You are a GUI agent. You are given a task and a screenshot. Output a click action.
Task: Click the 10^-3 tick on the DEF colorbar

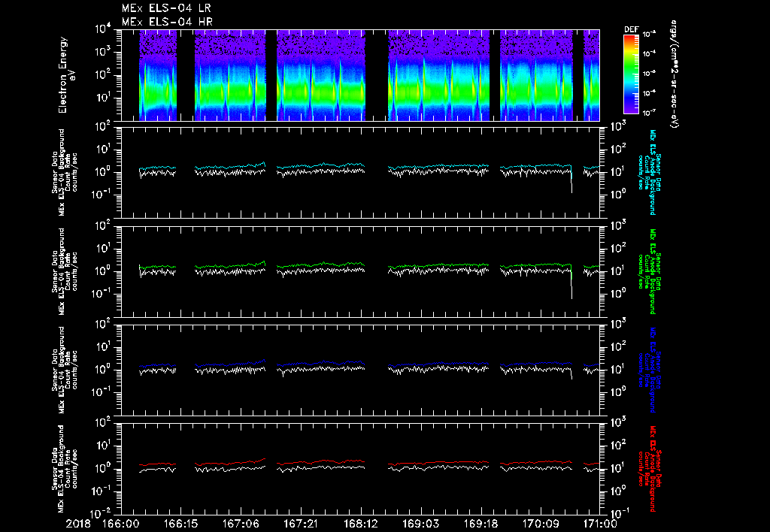tap(650, 34)
